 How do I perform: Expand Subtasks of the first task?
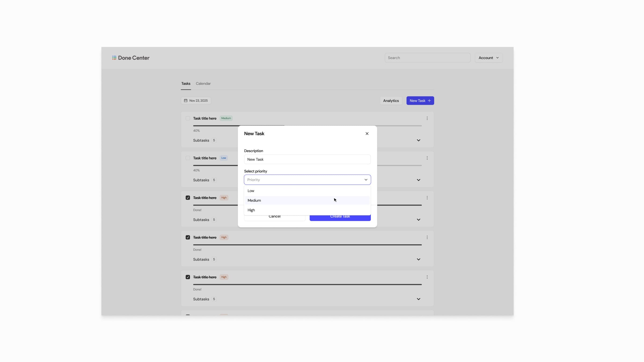[x=418, y=140]
